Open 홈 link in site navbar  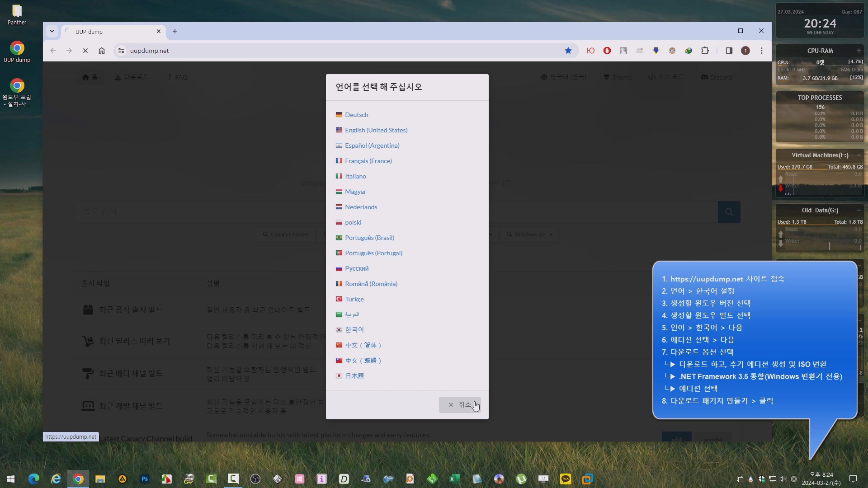(90, 77)
